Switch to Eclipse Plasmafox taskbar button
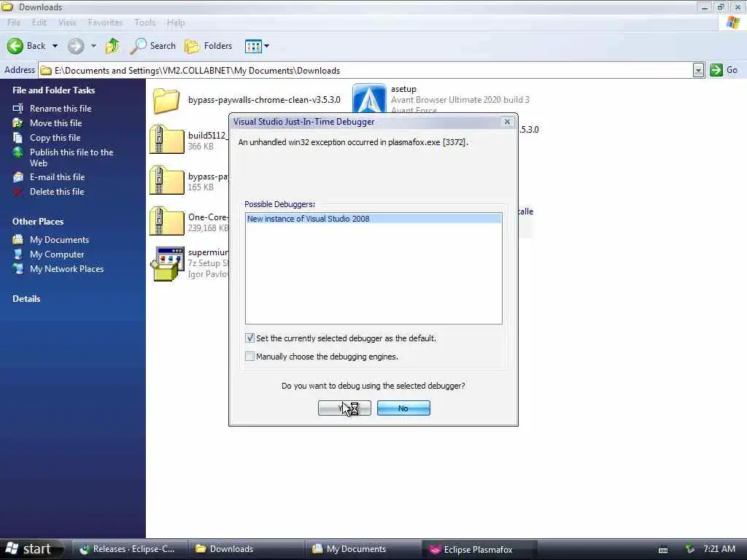The width and height of the screenshot is (747, 560). click(479, 549)
